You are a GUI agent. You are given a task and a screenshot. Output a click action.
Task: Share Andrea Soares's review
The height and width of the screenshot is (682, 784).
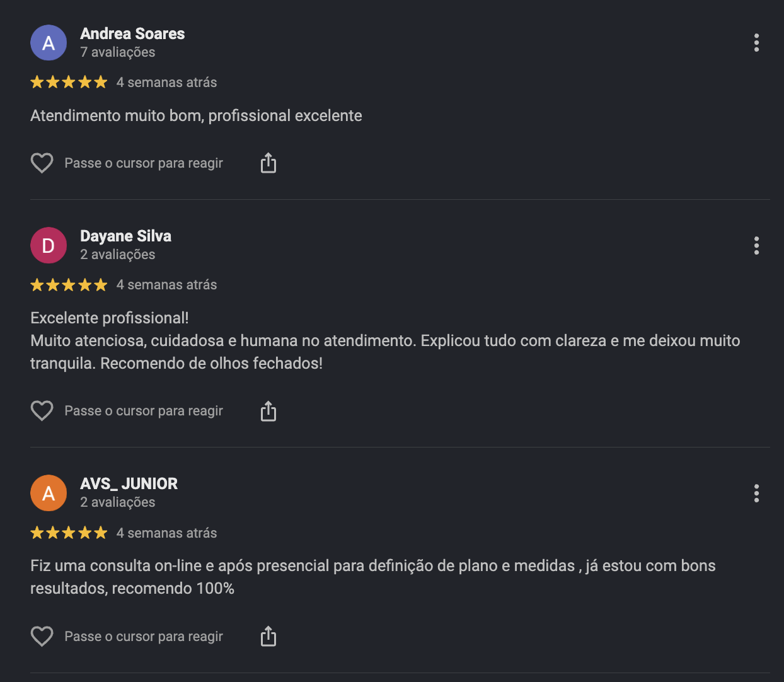[x=268, y=163]
